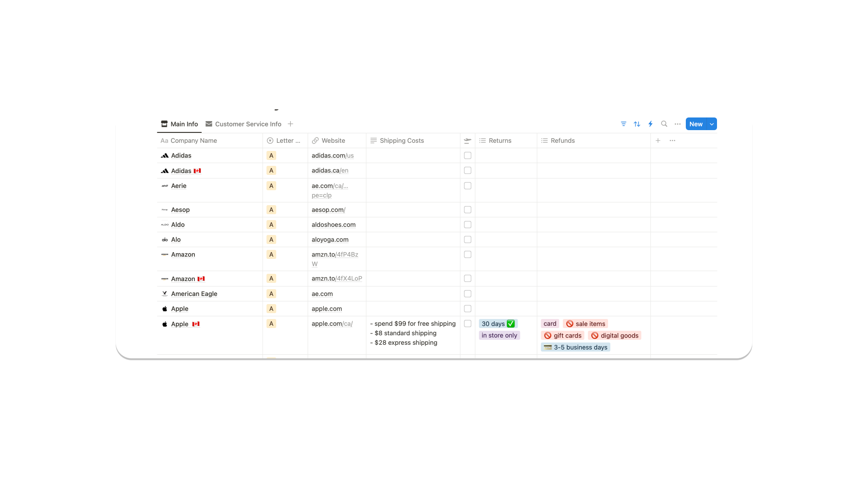Click the Alo logo icon
Image resolution: width=868 pixels, height=488 pixels.
click(165, 239)
